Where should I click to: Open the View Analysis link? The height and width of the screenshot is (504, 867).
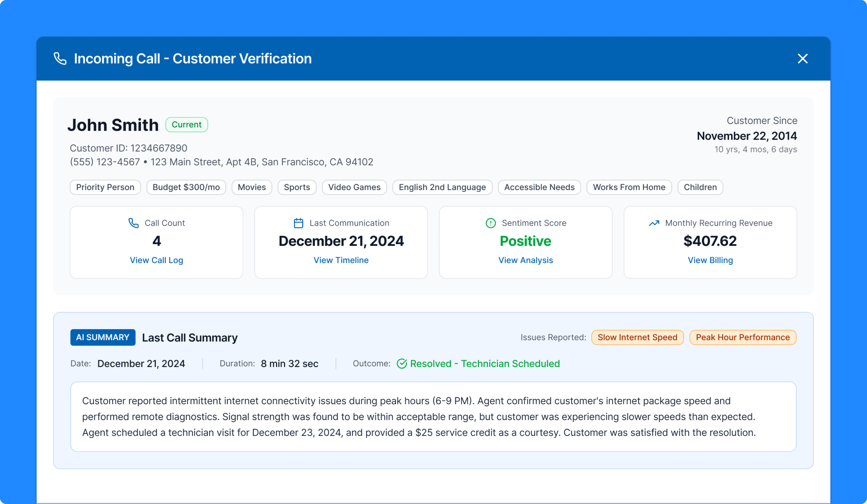525,260
